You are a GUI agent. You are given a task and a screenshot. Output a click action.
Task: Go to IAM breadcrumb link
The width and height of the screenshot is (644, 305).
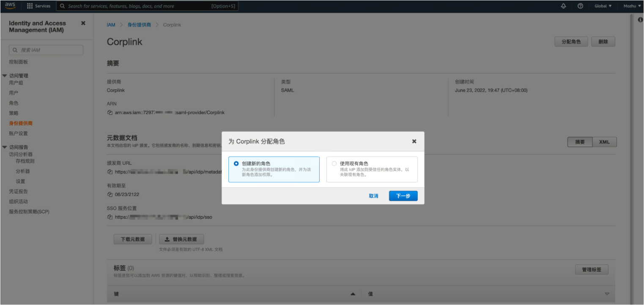coord(111,25)
